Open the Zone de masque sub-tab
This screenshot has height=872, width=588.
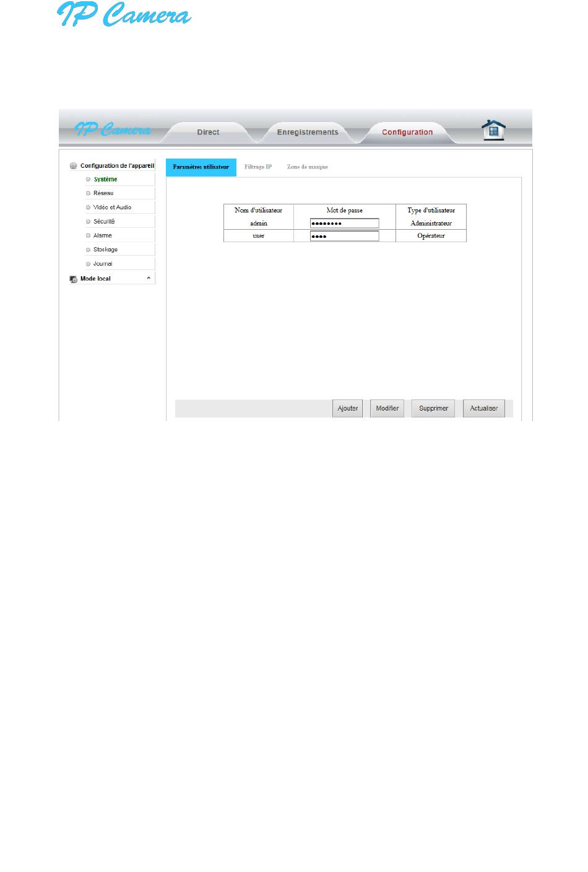[308, 167]
